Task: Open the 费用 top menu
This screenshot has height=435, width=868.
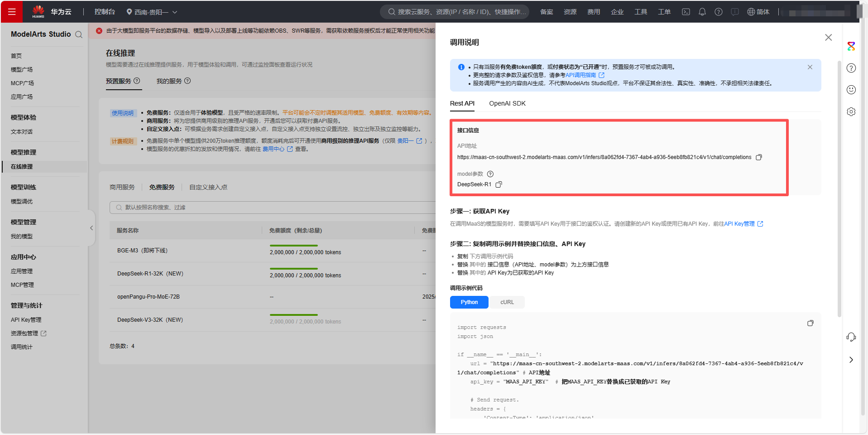Action: pos(594,12)
